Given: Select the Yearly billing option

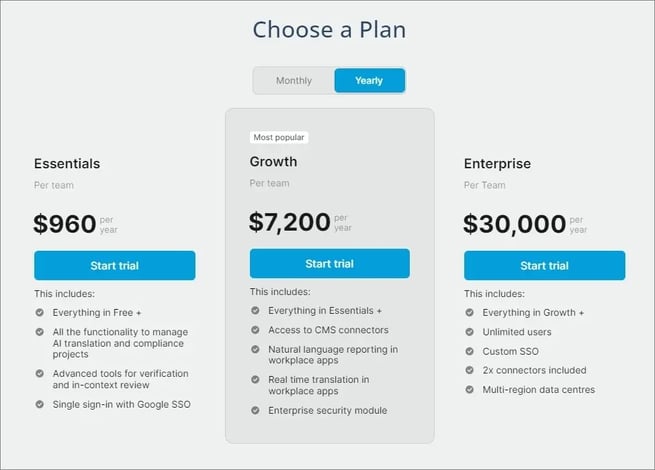Looking at the screenshot, I should (369, 80).
